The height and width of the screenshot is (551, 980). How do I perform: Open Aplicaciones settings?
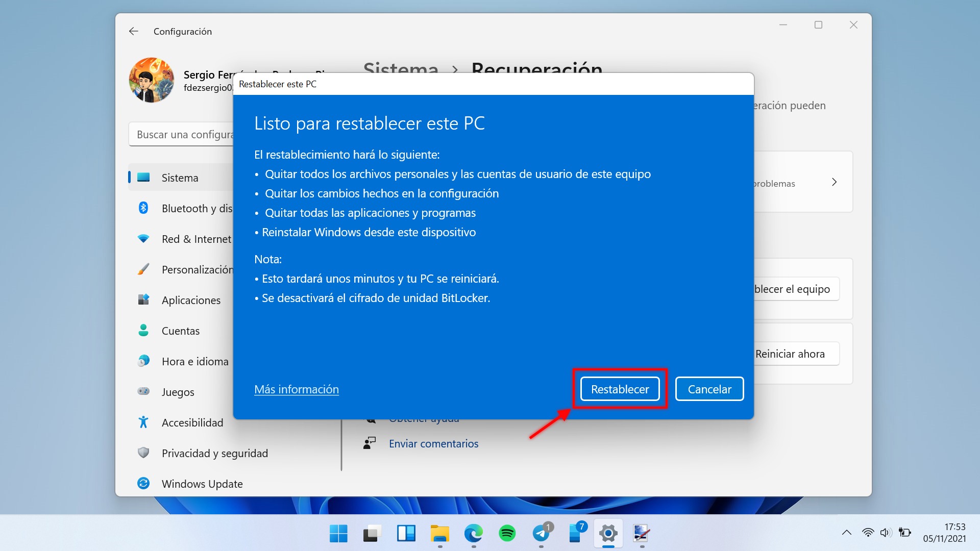181,300
